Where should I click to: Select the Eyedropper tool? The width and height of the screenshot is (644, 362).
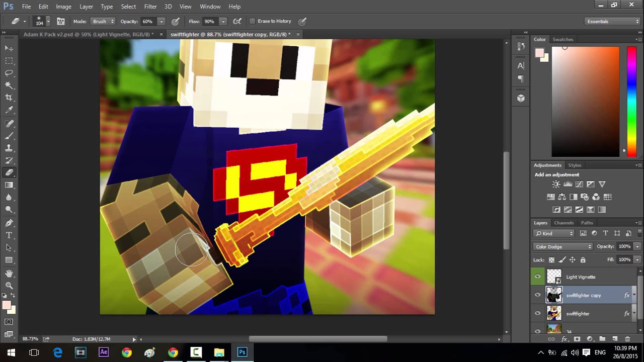click(9, 110)
